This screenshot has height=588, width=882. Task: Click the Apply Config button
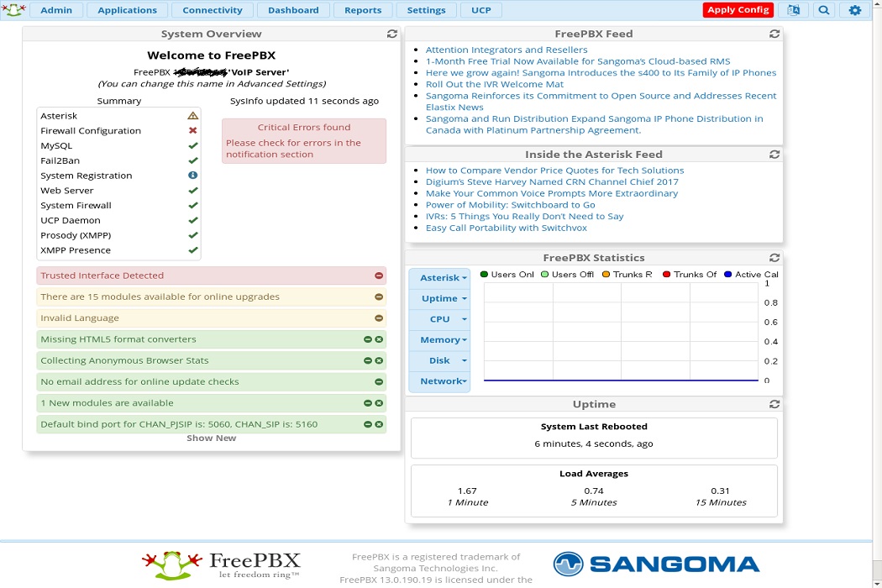(x=738, y=10)
